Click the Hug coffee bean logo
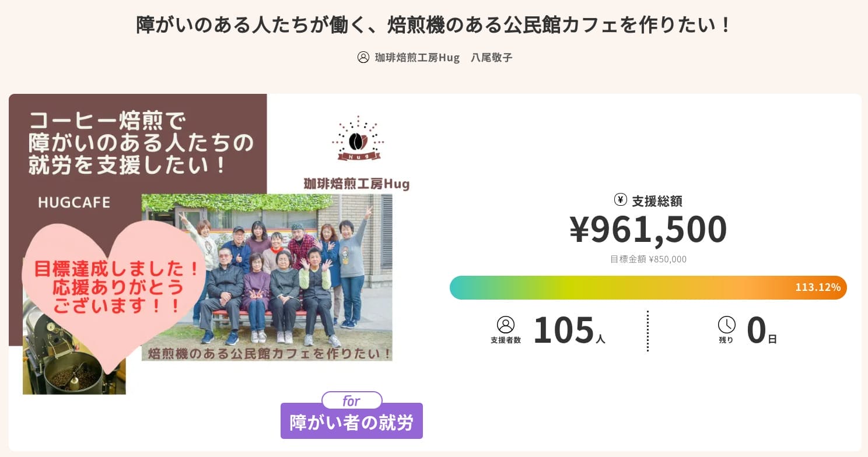This screenshot has height=457, width=868. tap(356, 140)
